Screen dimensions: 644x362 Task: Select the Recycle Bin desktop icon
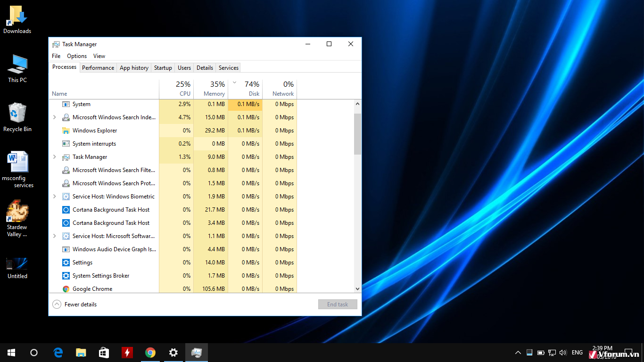pos(17,117)
